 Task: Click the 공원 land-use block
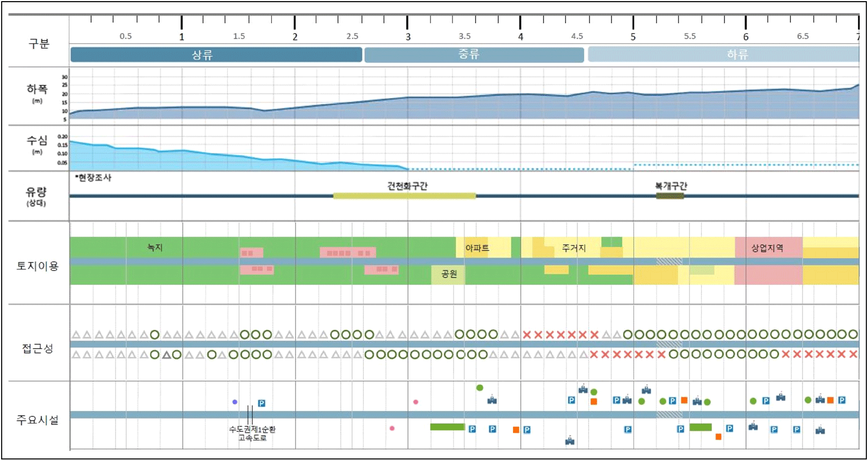(448, 274)
